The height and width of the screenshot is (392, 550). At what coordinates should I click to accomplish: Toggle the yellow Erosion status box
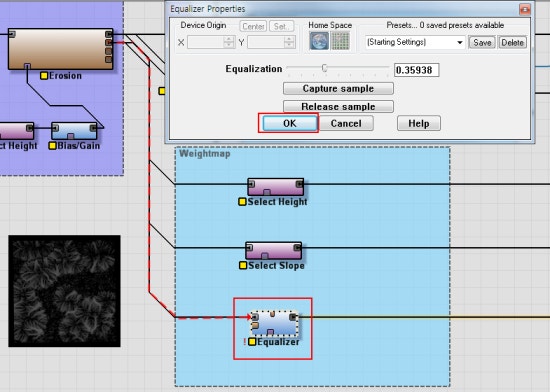(44, 75)
